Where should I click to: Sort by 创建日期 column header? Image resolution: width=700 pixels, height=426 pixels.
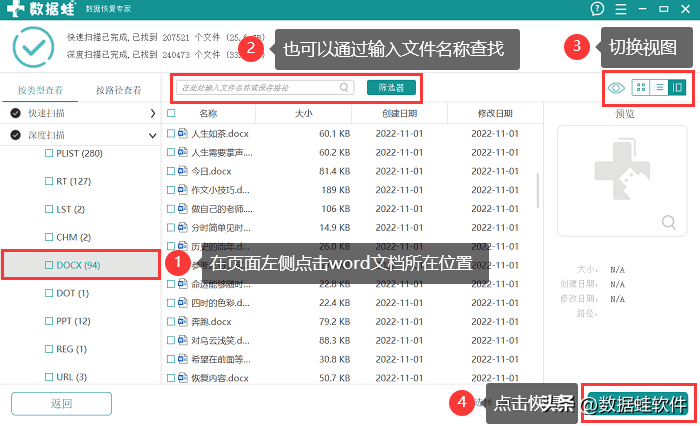[x=399, y=113]
